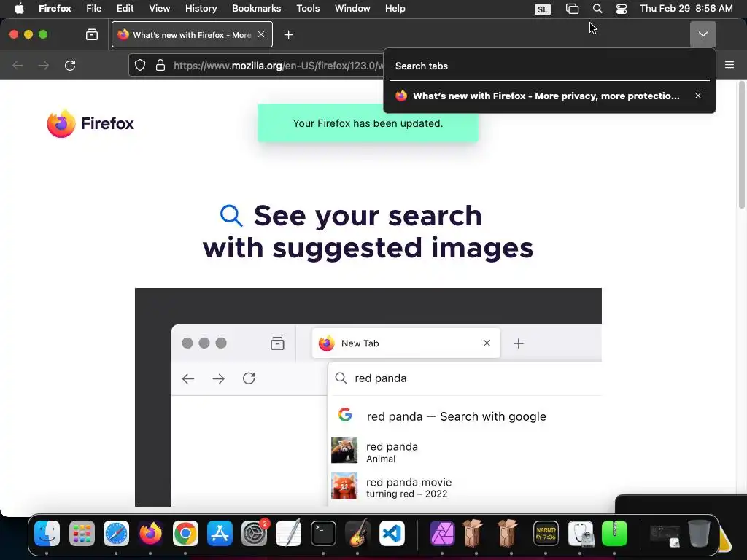Click the date and time in menu bar
Image resolution: width=747 pixels, height=560 pixels.
point(686,9)
